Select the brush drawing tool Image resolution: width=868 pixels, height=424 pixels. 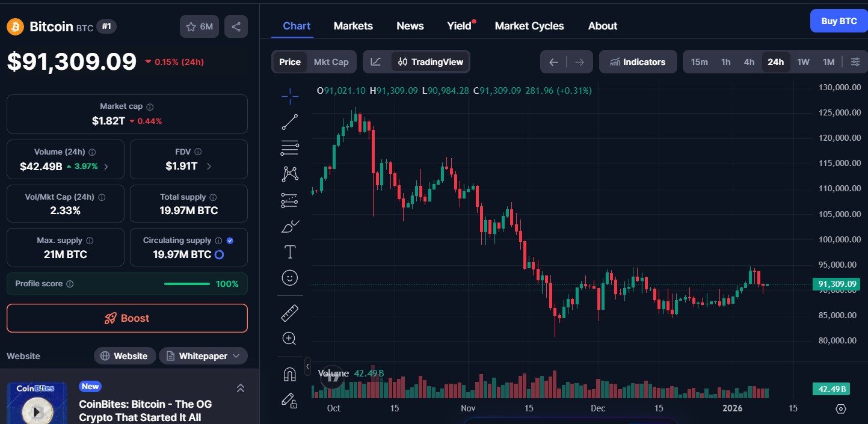coord(289,227)
